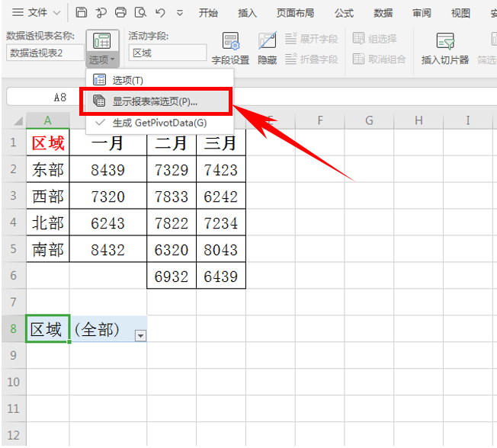Click the Print icon in quick toolbar
The image size is (497, 448).
(120, 13)
